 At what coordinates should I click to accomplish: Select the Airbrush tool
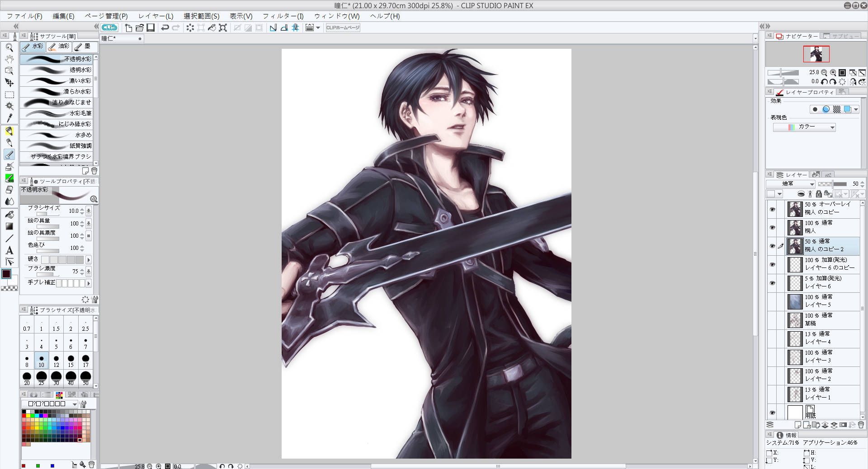coord(9,166)
